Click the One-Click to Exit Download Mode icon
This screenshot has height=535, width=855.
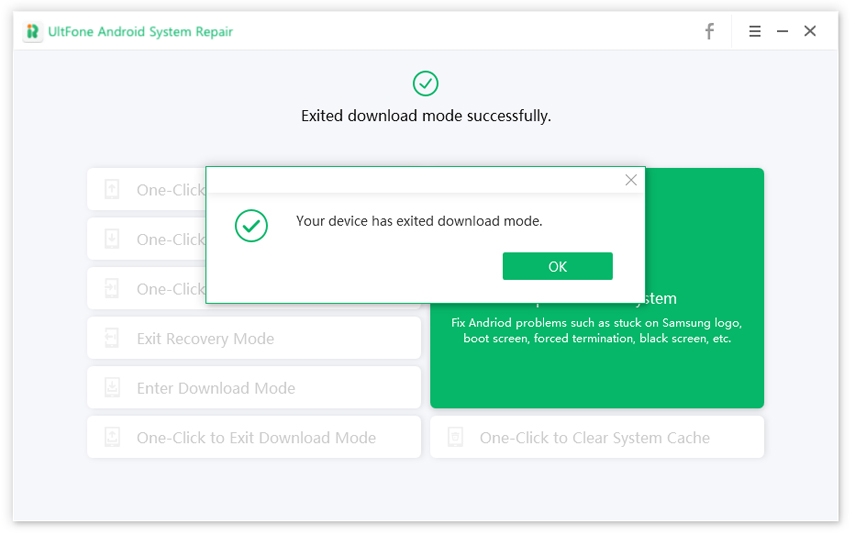(x=112, y=437)
